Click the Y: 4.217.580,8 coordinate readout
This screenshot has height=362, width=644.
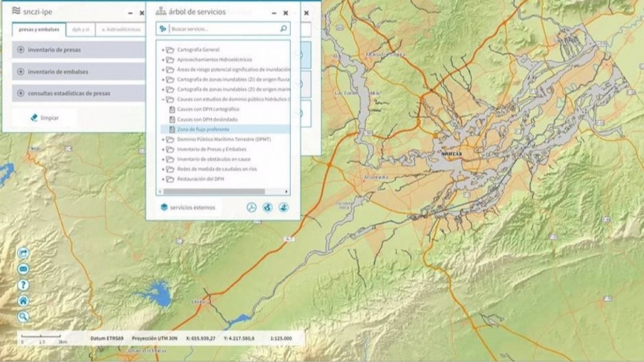(239, 338)
